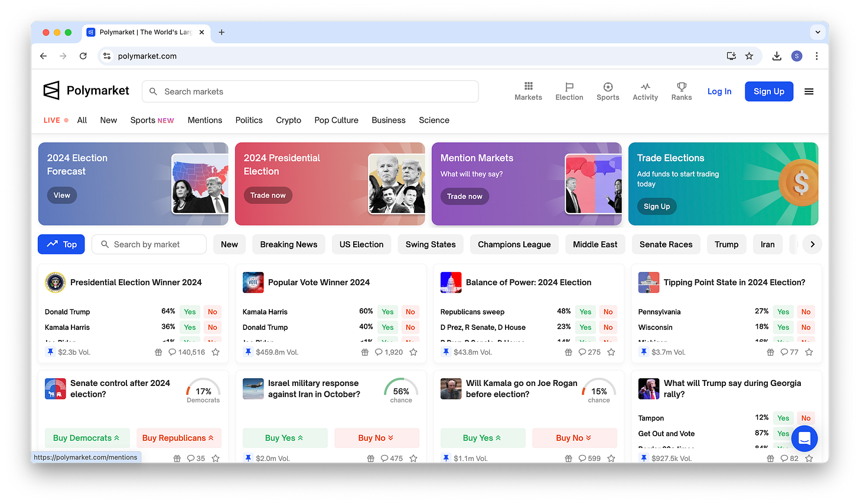Bookmark Popular Vote Winner 2024 star
860x504 pixels.
(x=413, y=352)
